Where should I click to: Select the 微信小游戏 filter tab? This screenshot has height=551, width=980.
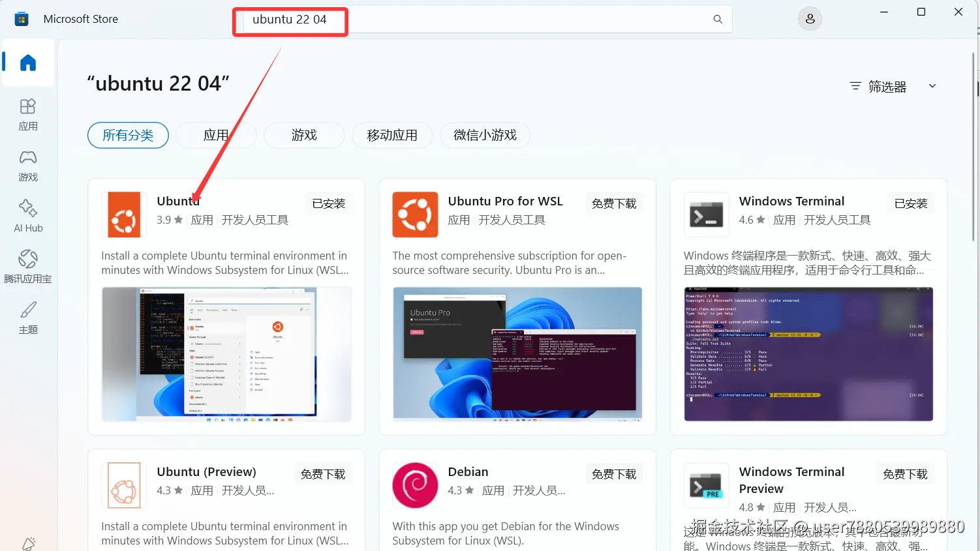485,135
